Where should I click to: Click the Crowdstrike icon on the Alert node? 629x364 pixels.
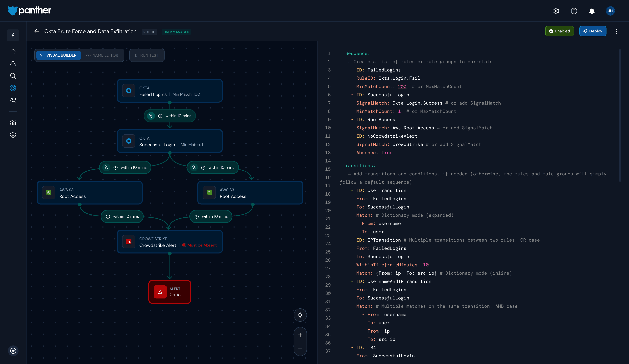[129, 242]
